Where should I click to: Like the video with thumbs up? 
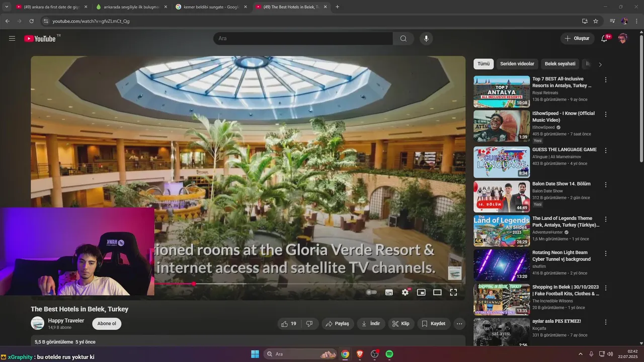(x=289, y=324)
